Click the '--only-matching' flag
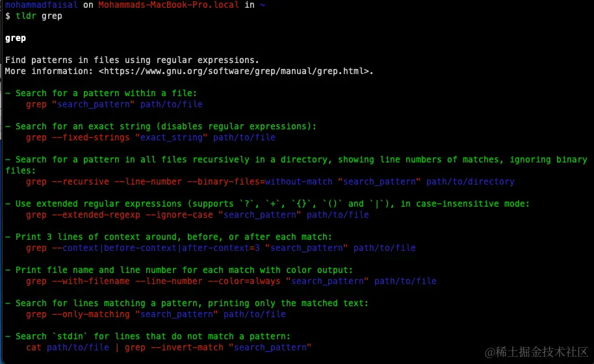 pyautogui.click(x=91, y=315)
